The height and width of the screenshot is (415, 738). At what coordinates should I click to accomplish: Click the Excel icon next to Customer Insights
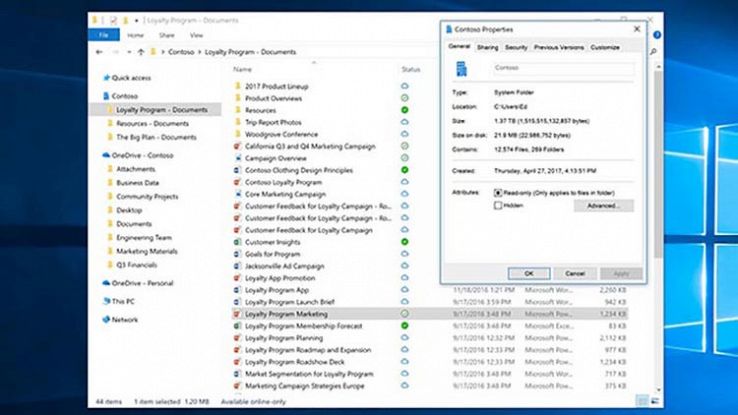[x=238, y=242]
